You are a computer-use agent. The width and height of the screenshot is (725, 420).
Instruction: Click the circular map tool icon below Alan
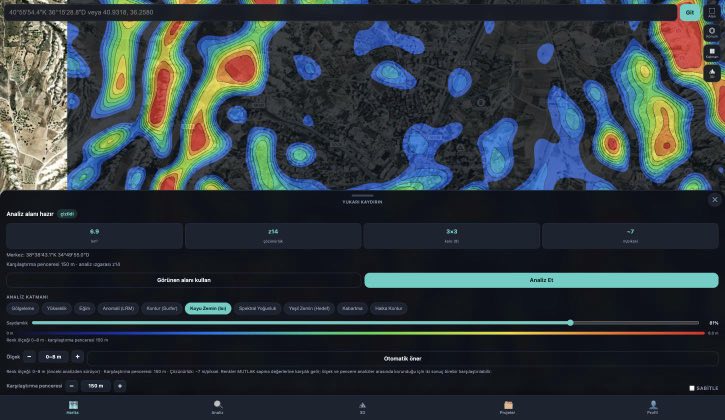(x=712, y=32)
